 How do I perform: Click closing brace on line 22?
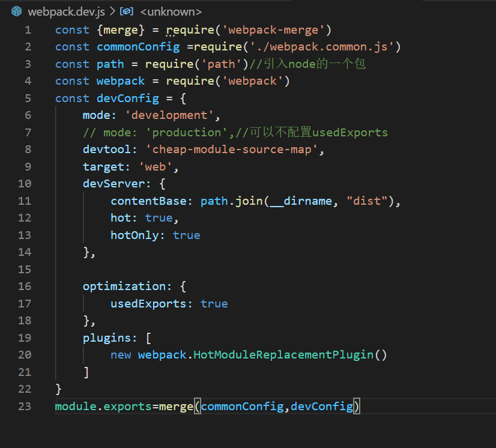[58, 389]
